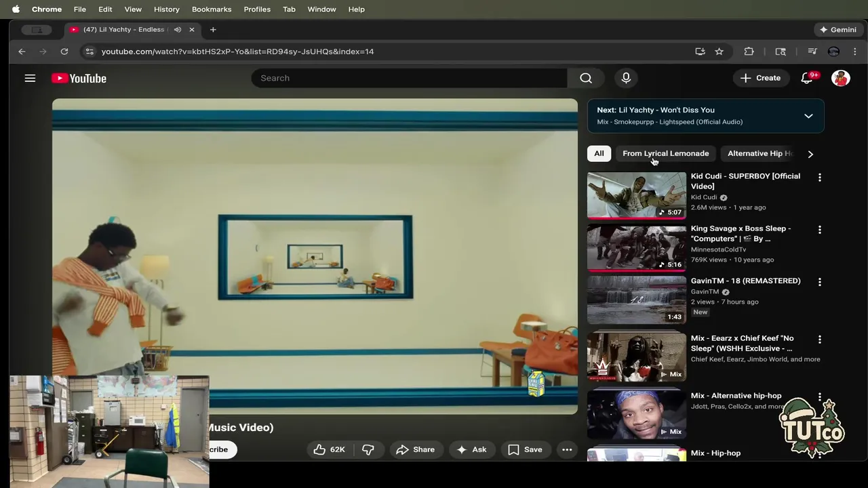868x488 pixels.
Task: Open the account avatar menu
Action: pos(841,78)
